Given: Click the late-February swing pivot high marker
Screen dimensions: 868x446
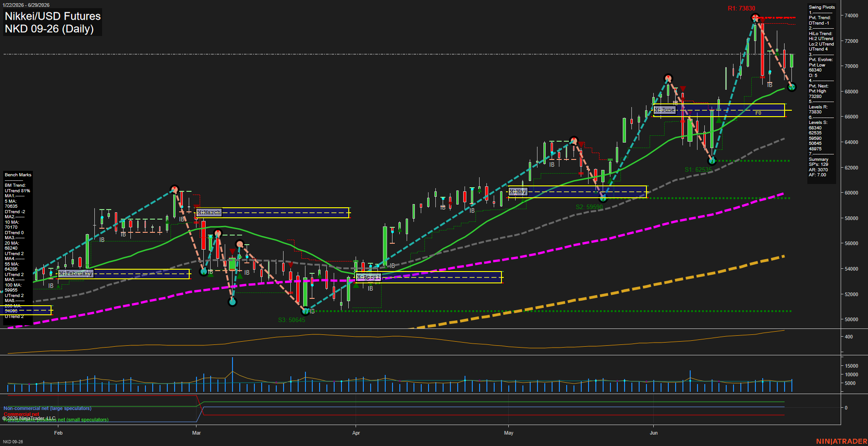Looking at the screenshot, I should [x=174, y=189].
